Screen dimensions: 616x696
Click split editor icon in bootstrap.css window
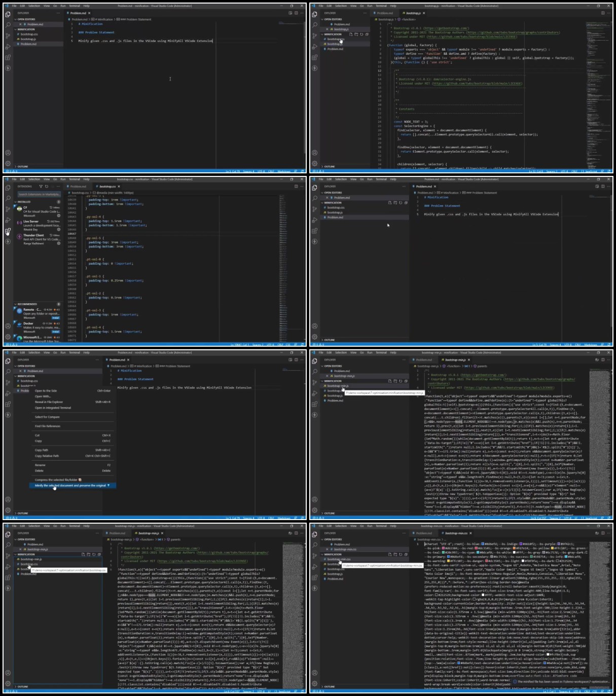296,187
